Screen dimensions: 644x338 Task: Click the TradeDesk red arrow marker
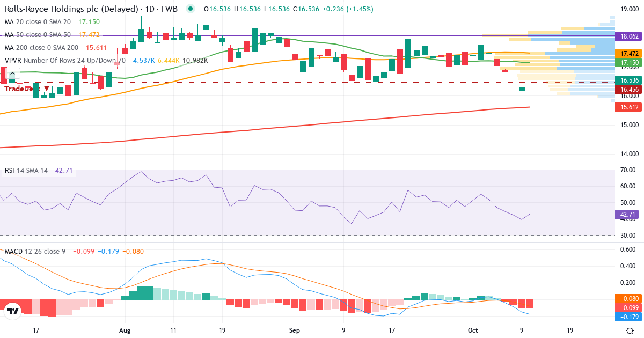point(47,89)
